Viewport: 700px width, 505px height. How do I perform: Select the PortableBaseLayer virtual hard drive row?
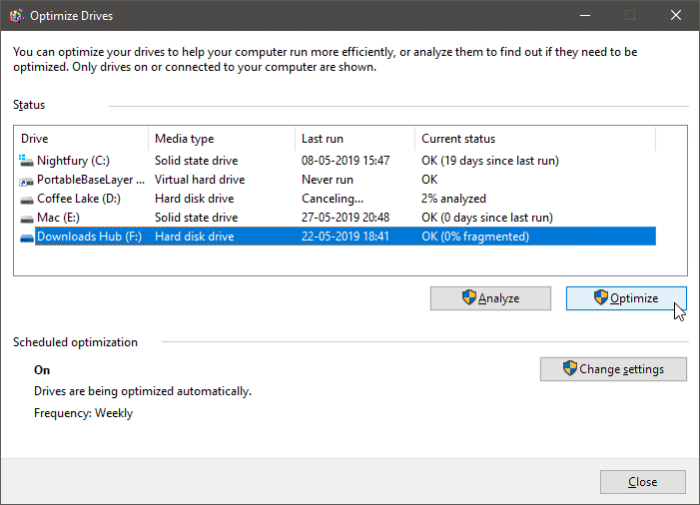[x=337, y=179]
